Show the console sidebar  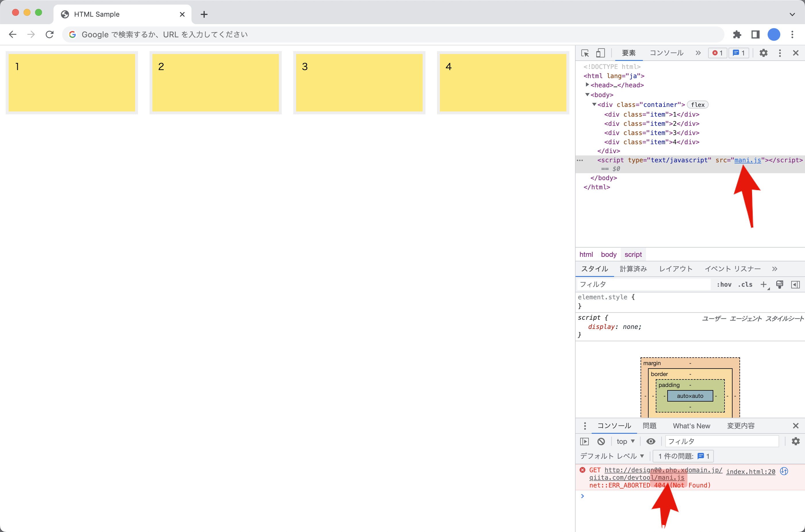click(584, 442)
